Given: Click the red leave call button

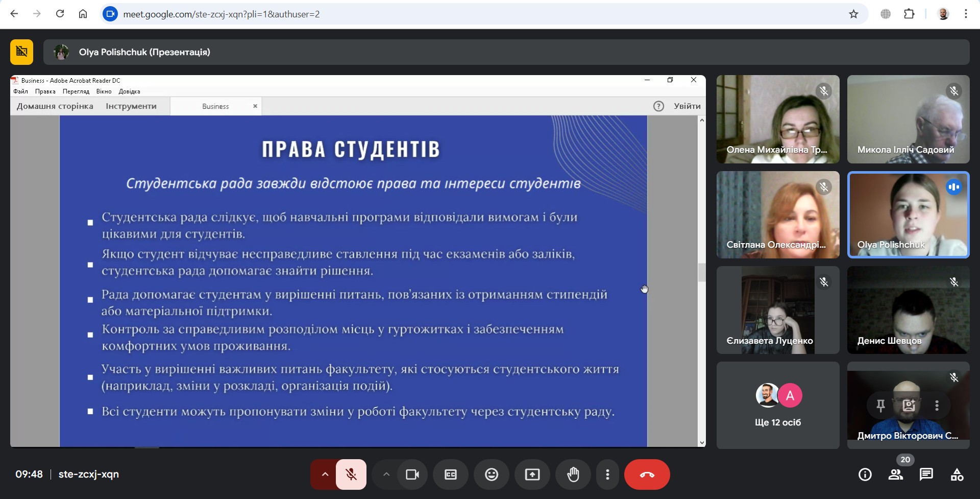Looking at the screenshot, I should [647, 474].
